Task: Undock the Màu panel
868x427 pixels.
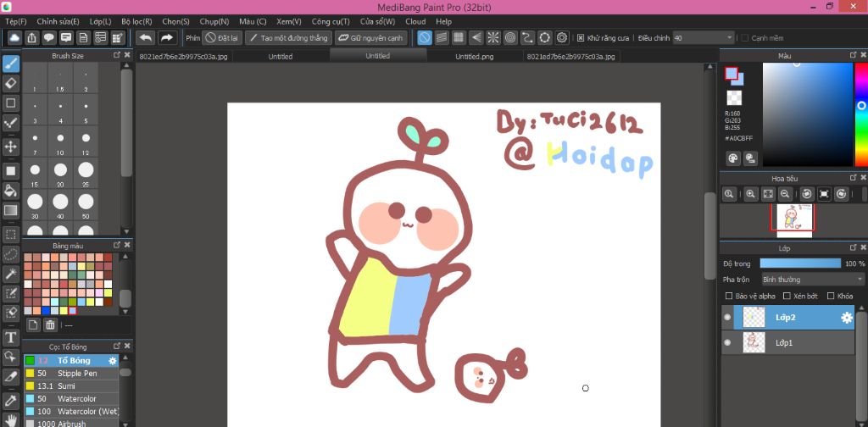Action: coord(853,55)
